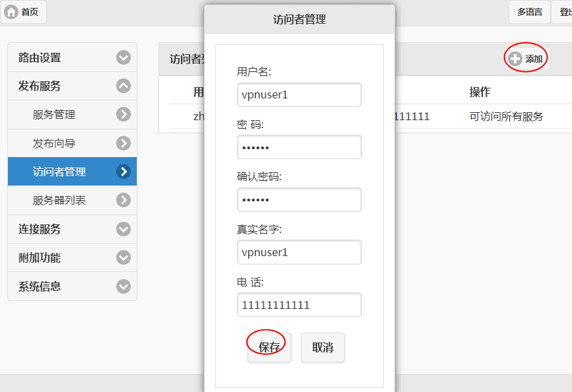The width and height of the screenshot is (572, 392).
Task: Expand the 附加功能 section chevron
Action: 124,257
